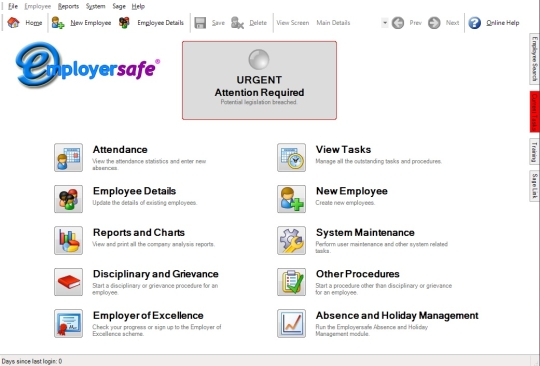The width and height of the screenshot is (540, 366).
Task: Open the File menu
Action: 13,6
